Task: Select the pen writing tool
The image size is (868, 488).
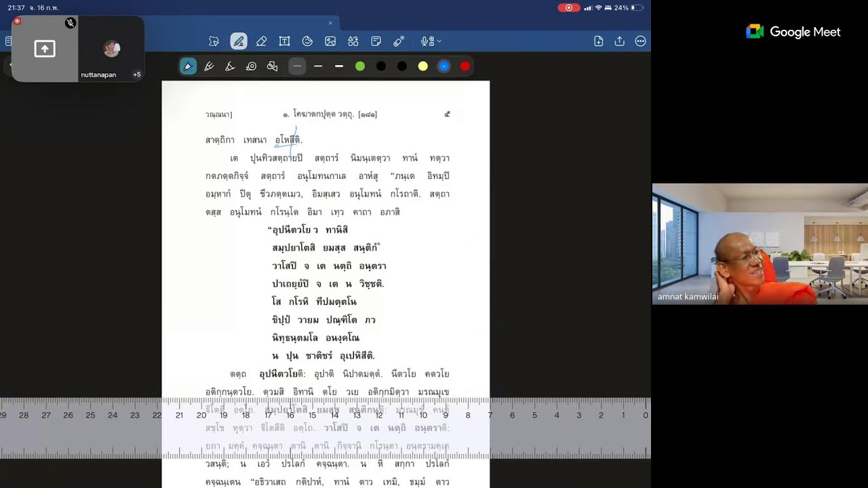Action: pos(239,41)
